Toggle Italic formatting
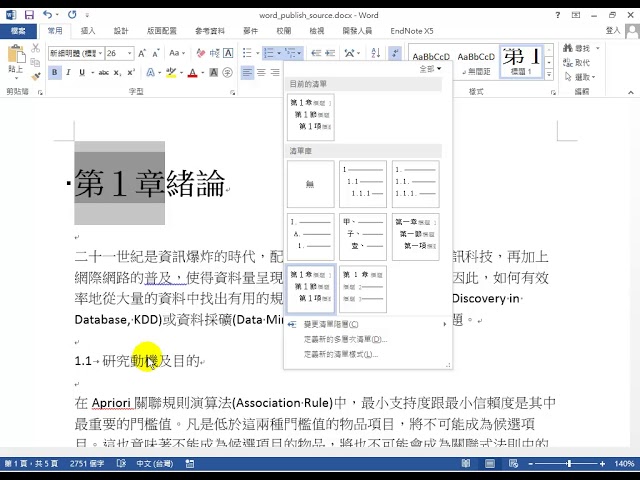Screen dimensions: 640x480 (x=68, y=73)
